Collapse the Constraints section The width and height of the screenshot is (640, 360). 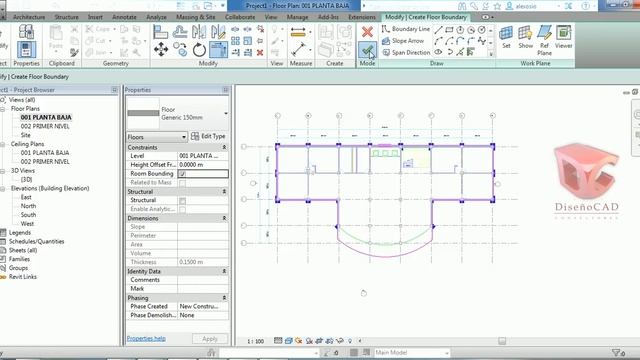(224, 147)
